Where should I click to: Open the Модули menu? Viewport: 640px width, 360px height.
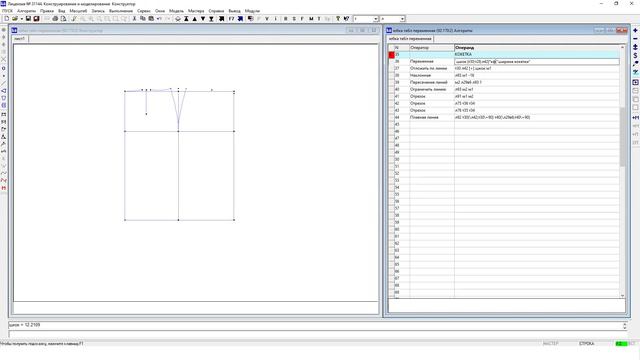[252, 11]
